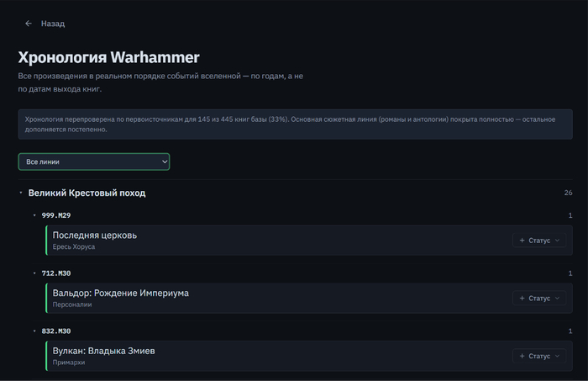
Task: Collapse the 999.M29 year group
Action: tap(34, 215)
